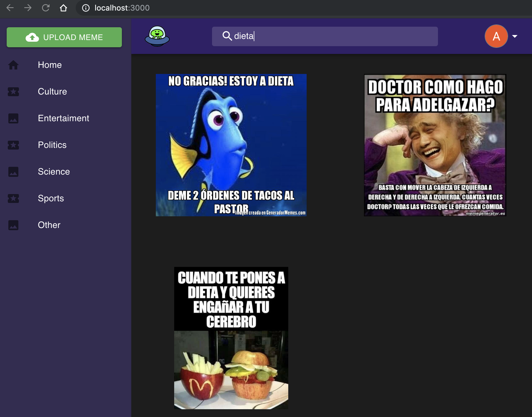The width and height of the screenshot is (532, 417).
Task: Click the localhost:3000 address bar
Action: (303, 8)
